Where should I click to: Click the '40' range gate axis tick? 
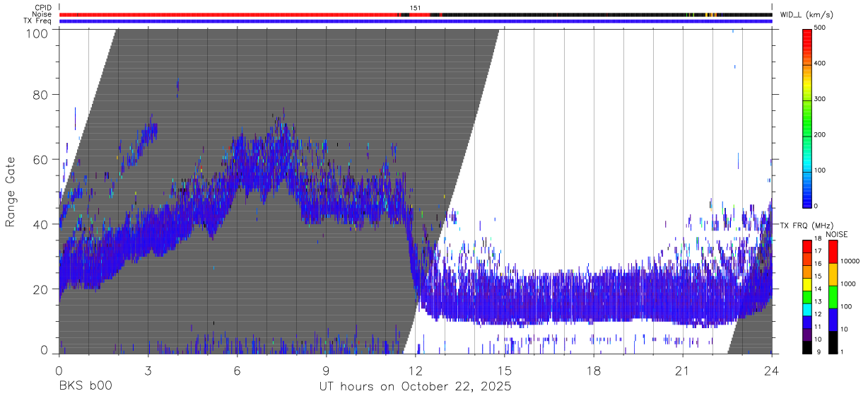point(42,224)
